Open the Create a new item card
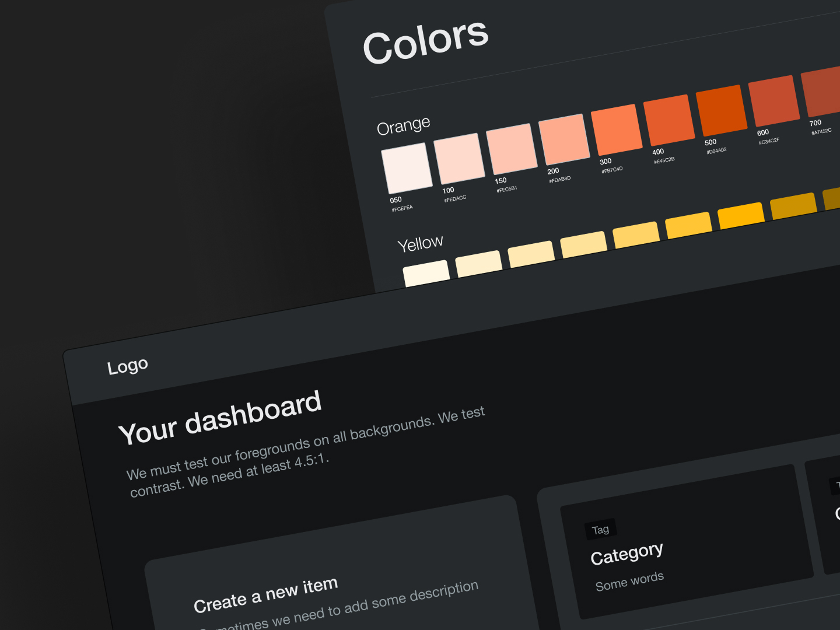 click(x=266, y=595)
